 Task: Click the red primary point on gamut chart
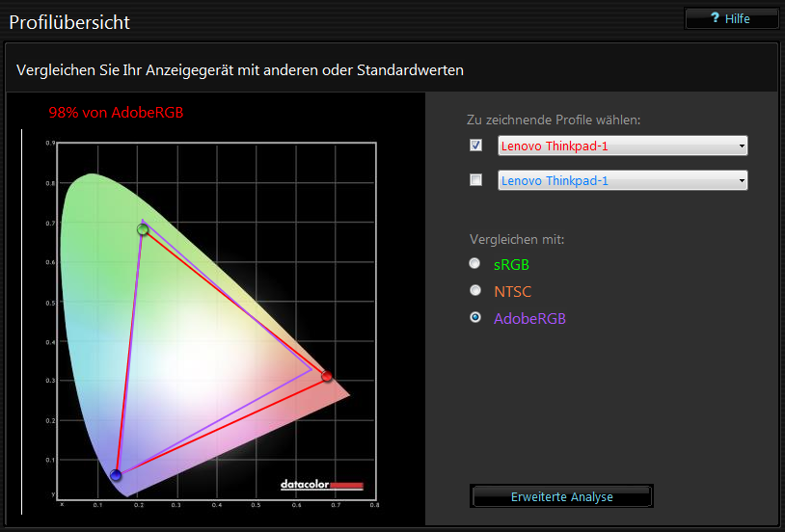[x=327, y=376]
